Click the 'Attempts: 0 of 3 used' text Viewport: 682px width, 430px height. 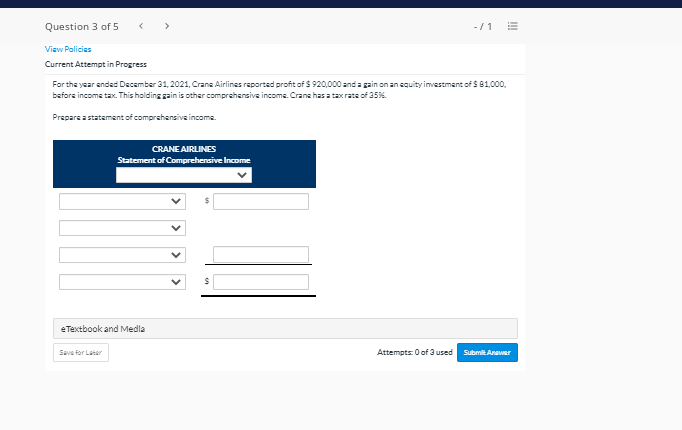415,352
